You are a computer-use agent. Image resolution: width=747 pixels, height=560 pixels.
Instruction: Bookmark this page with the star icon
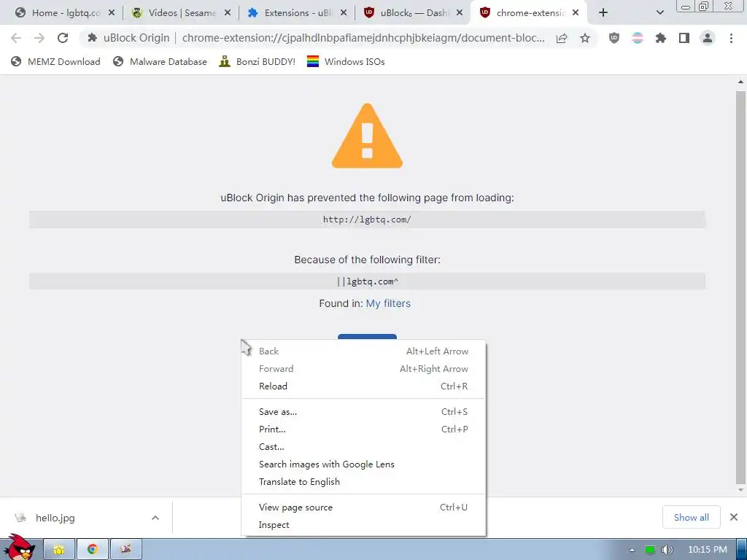tap(585, 38)
